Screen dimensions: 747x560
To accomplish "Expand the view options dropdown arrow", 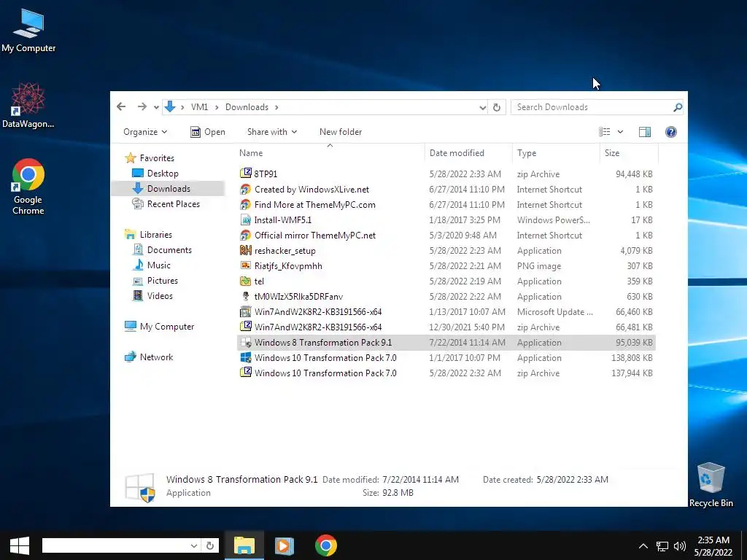I will [x=620, y=132].
